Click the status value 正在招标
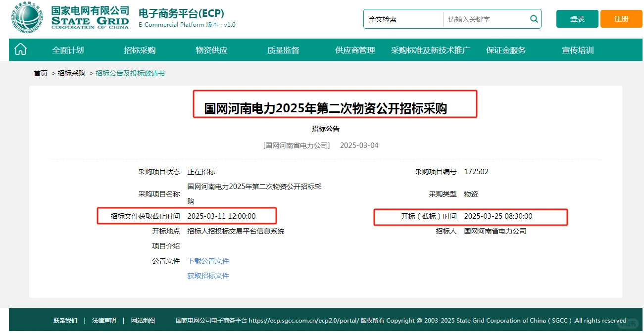Image resolution: width=644 pixels, height=334 pixels. point(201,172)
